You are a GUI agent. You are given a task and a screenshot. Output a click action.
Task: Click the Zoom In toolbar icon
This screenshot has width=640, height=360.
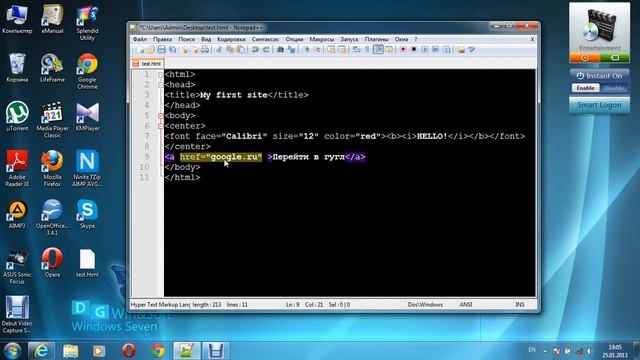307,50
